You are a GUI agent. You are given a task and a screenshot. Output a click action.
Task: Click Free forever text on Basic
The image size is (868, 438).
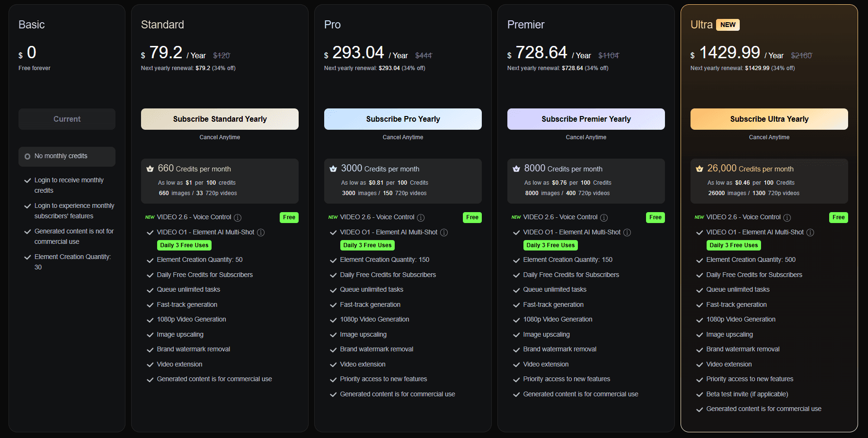35,68
